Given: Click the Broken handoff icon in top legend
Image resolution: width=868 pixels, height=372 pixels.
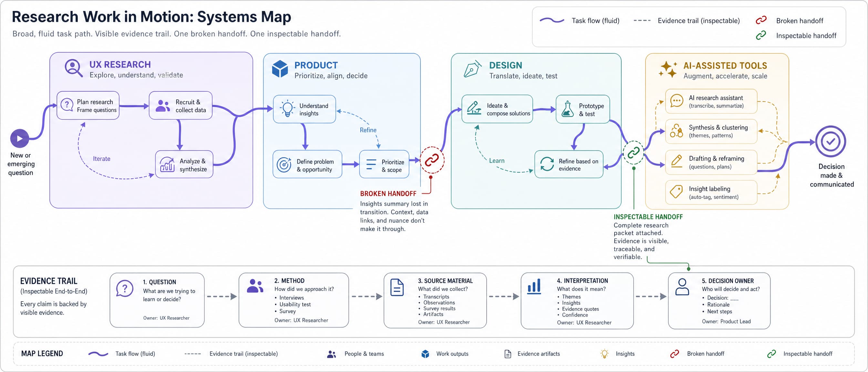Looking at the screenshot, I should click(x=761, y=20).
